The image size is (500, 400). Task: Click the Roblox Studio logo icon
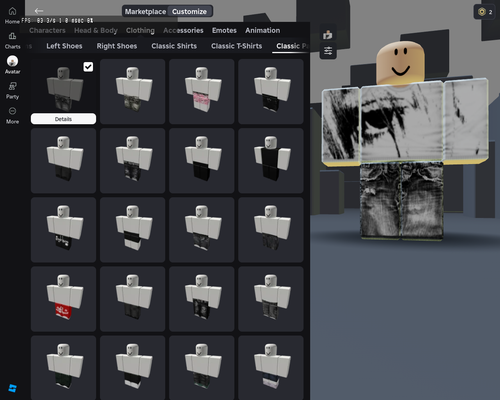pyautogui.click(x=12, y=388)
